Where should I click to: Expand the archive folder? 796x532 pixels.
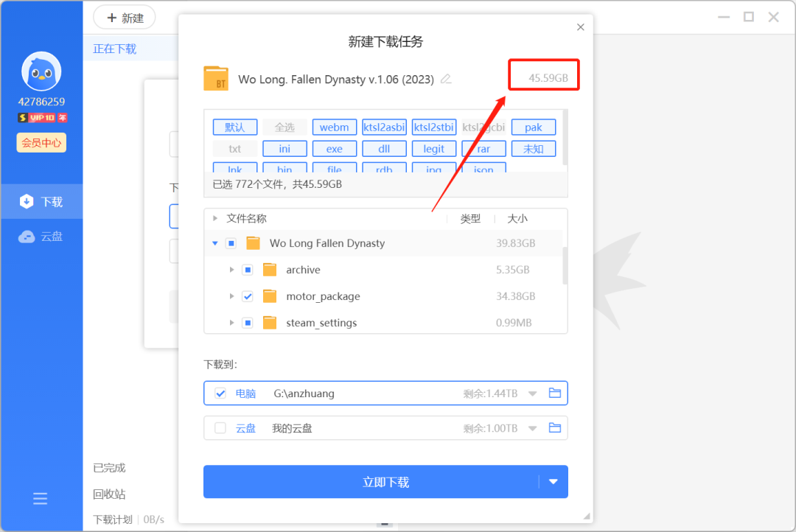tap(231, 270)
